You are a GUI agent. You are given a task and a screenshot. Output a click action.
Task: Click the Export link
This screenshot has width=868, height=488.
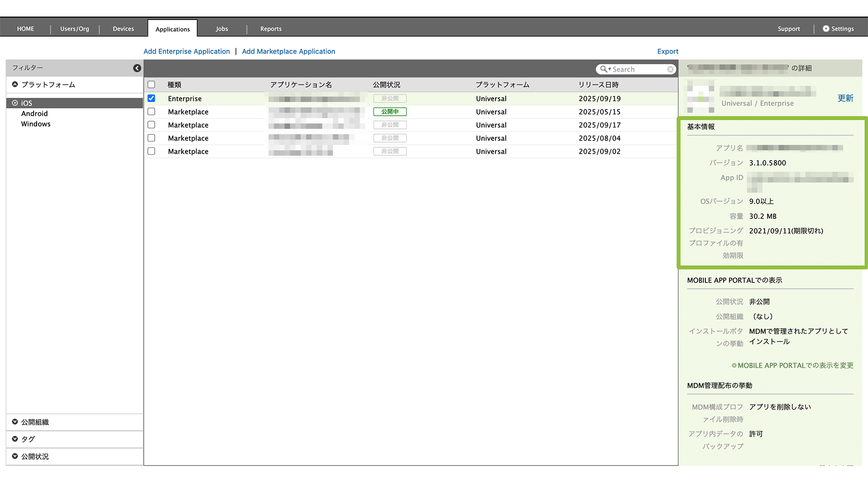point(667,51)
